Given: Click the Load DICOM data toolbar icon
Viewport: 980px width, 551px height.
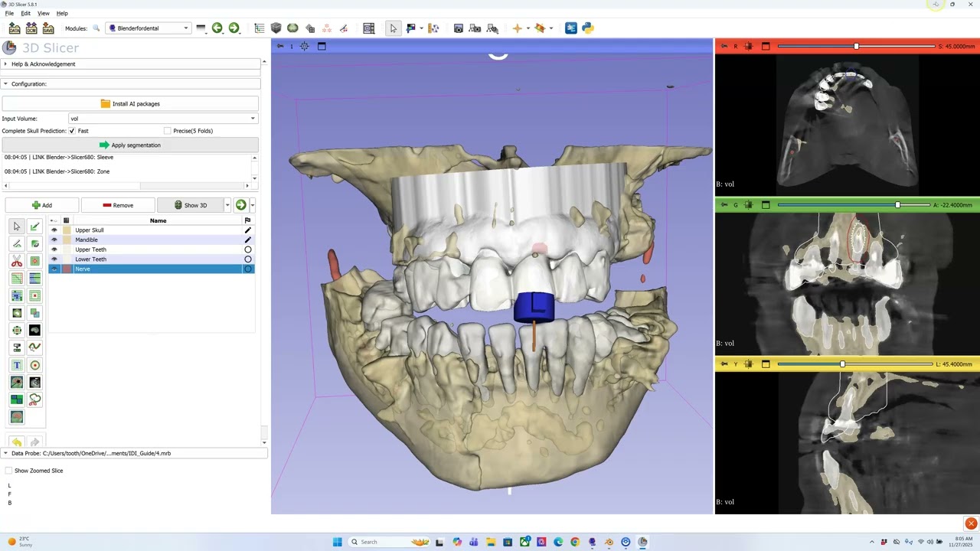Looking at the screenshot, I should [x=31, y=28].
